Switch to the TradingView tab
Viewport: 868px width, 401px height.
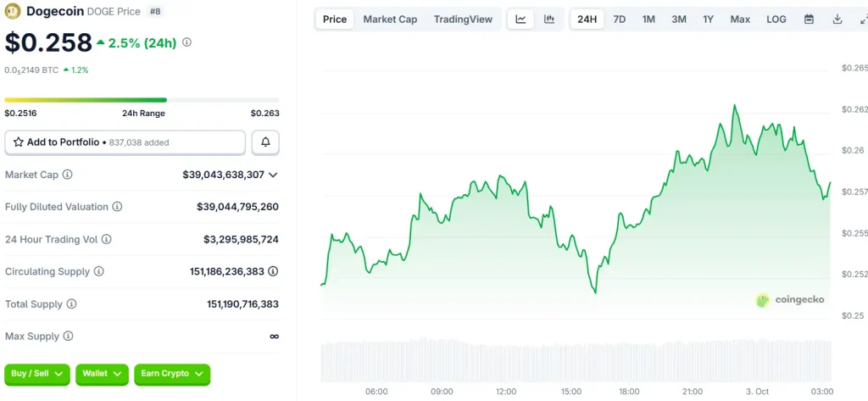tap(463, 19)
